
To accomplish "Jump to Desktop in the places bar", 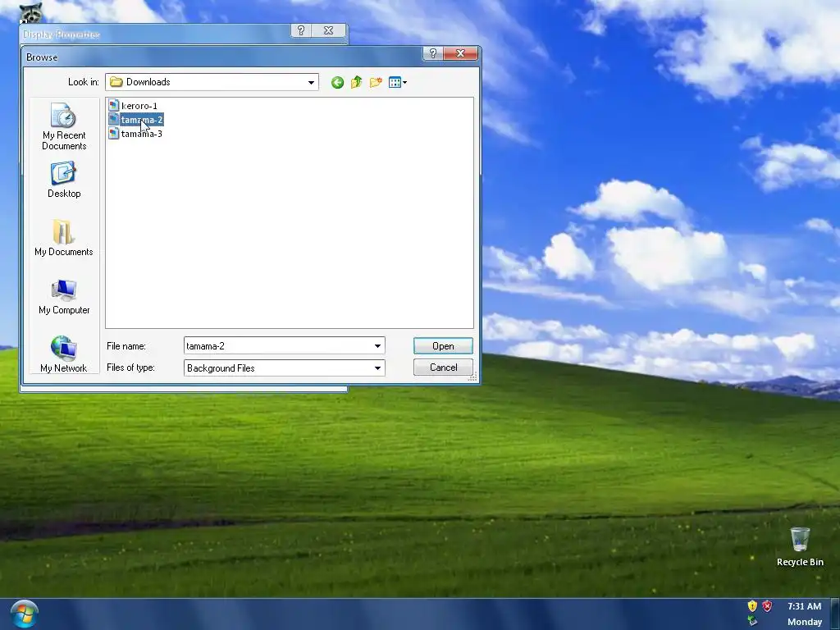I will [64, 180].
